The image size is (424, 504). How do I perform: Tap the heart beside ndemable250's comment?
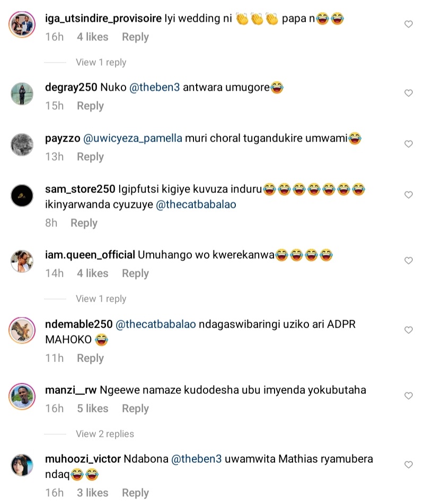408,330
